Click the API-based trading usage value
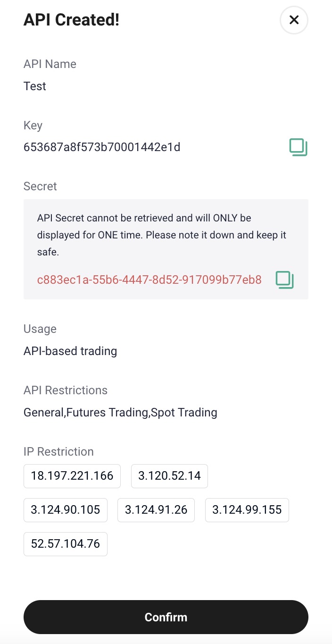Screen dimensions: 332x644 [70, 351]
